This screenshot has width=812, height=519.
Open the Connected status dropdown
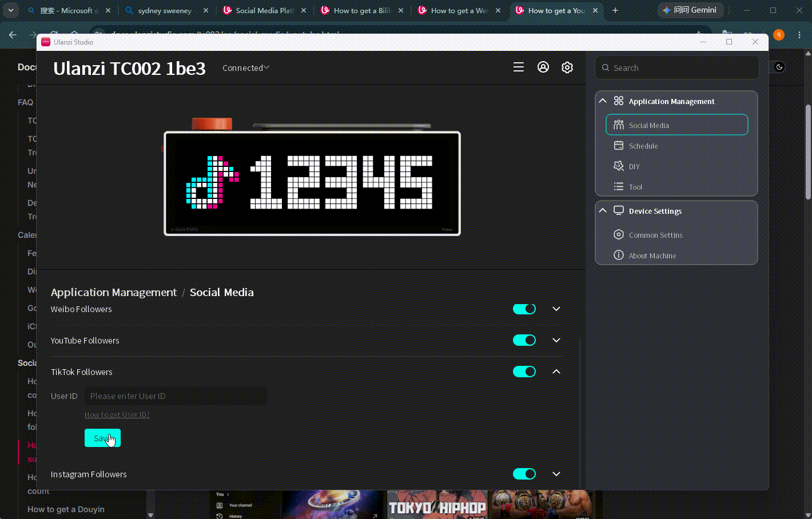pos(246,68)
